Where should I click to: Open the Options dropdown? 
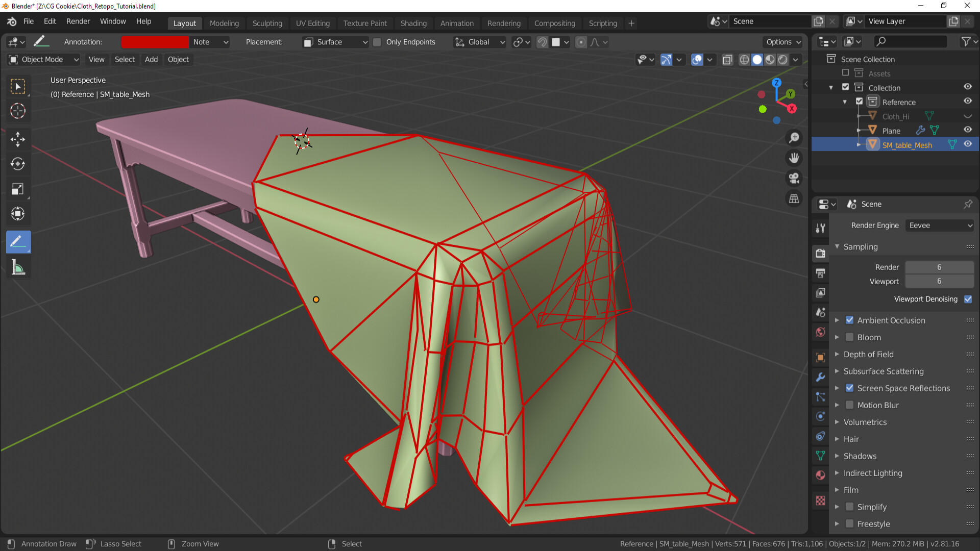coord(783,42)
